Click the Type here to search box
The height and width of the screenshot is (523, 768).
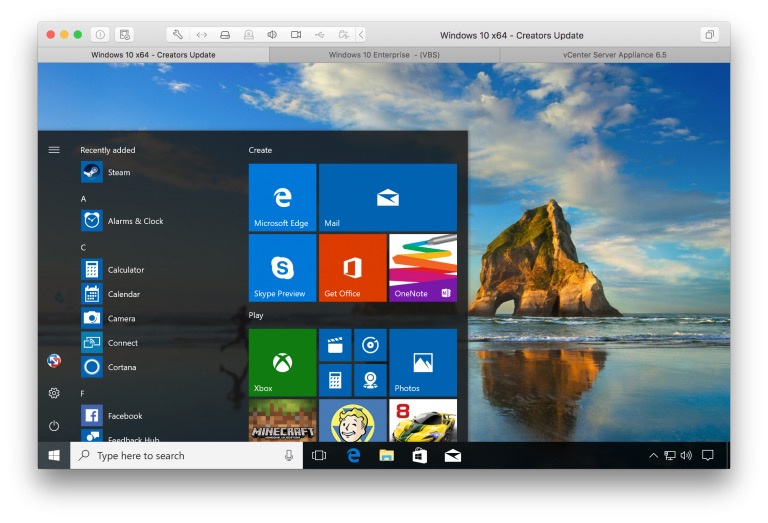point(186,455)
